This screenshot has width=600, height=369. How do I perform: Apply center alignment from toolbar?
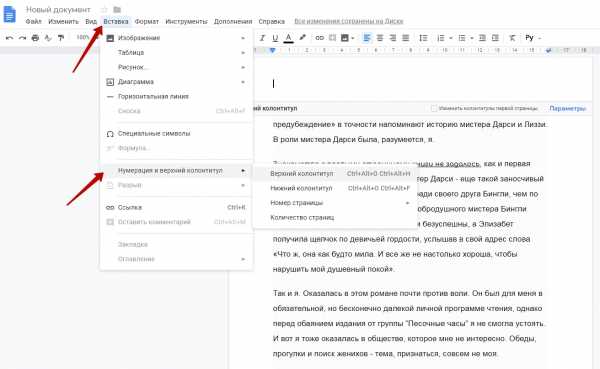tap(380, 38)
